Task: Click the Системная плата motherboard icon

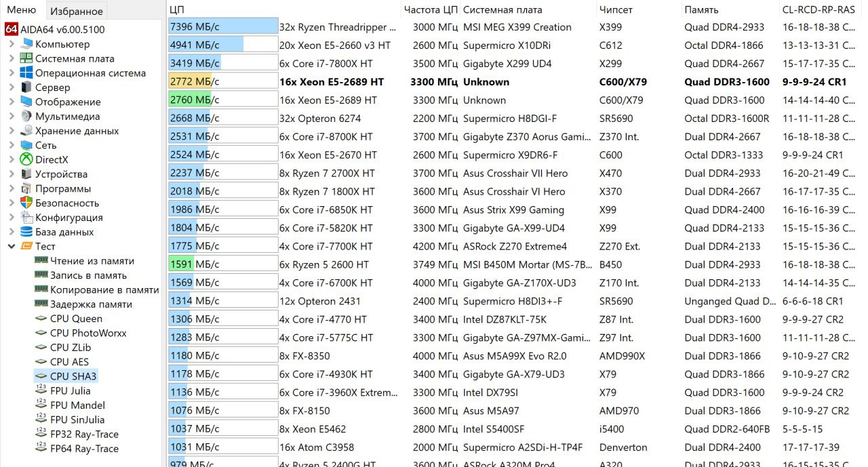Action: coord(26,58)
